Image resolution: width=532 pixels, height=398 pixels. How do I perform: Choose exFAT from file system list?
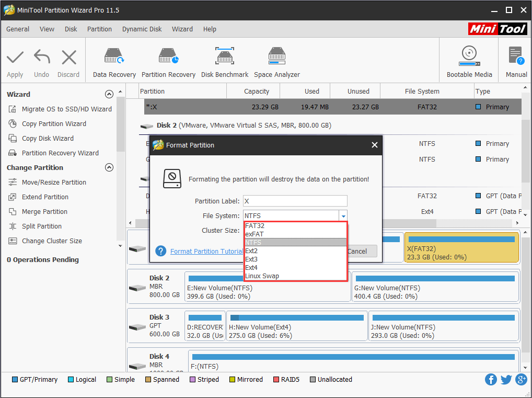click(295, 234)
